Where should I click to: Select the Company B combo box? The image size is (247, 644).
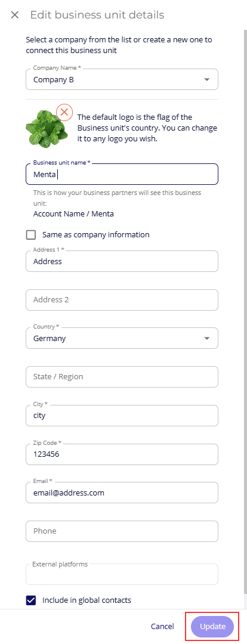click(x=122, y=79)
